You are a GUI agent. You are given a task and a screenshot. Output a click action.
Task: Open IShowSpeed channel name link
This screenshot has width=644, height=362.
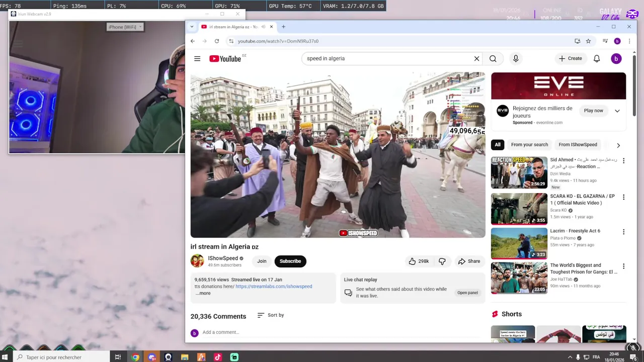point(223,258)
